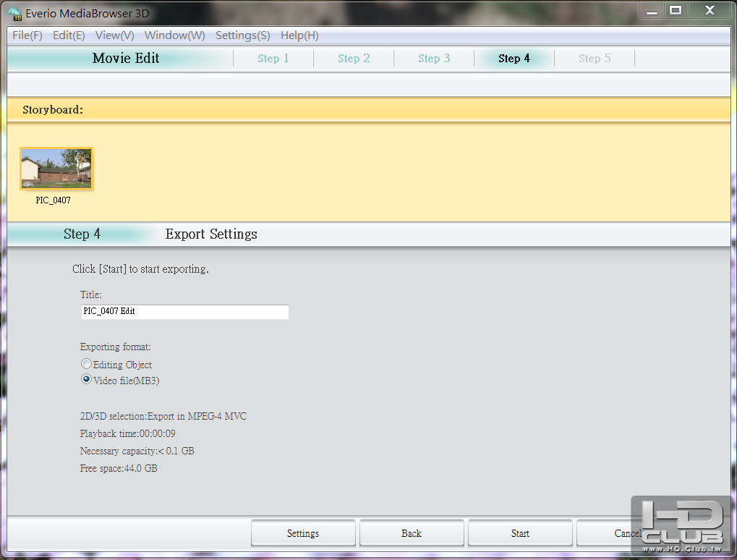The image size is (737, 560).
Task: Click the Everio MediaBrowser 3D app icon
Action: pyautogui.click(x=14, y=14)
